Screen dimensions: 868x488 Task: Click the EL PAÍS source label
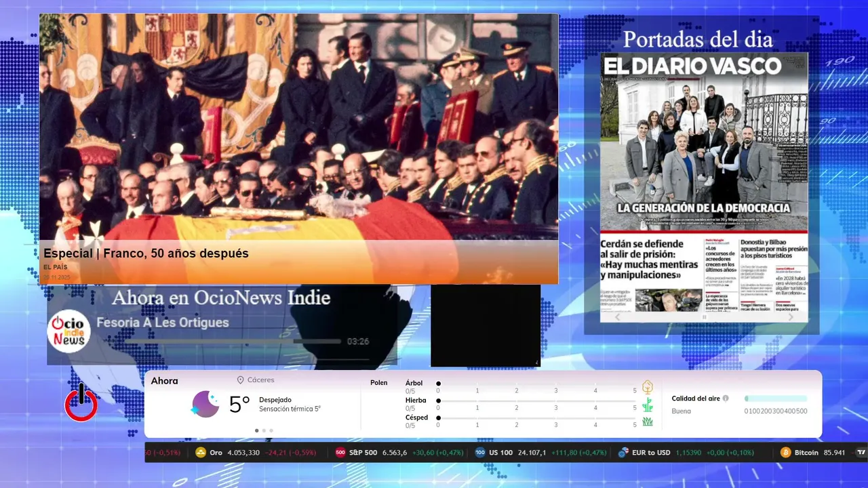pos(56,267)
